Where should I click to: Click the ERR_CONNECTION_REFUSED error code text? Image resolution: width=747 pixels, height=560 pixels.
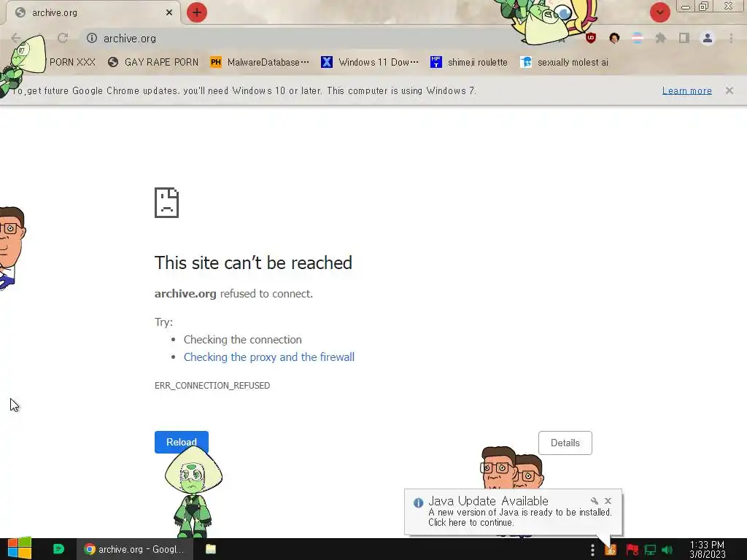click(x=212, y=385)
